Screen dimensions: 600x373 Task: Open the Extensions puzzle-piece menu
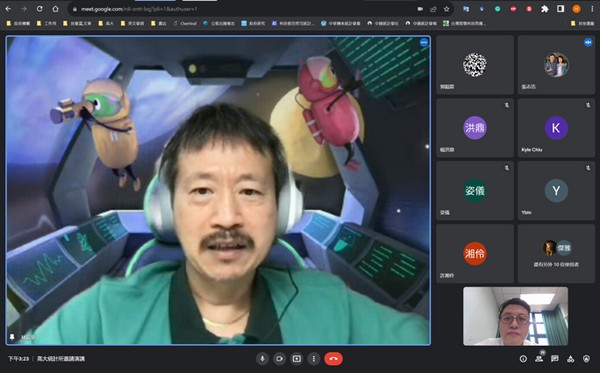(x=545, y=9)
